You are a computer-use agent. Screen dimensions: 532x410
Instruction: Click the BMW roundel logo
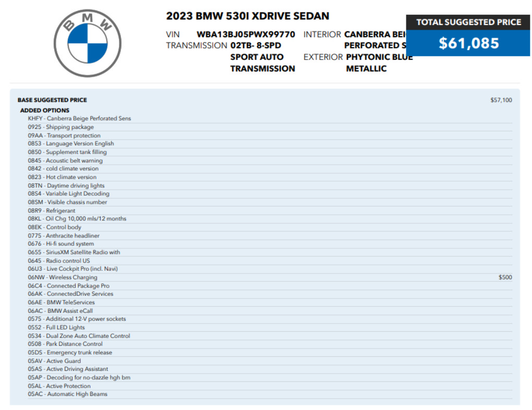tap(88, 43)
